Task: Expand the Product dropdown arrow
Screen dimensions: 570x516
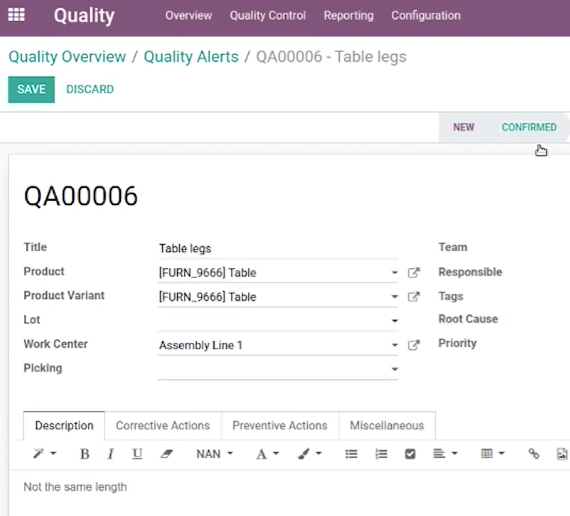Action: (394, 273)
